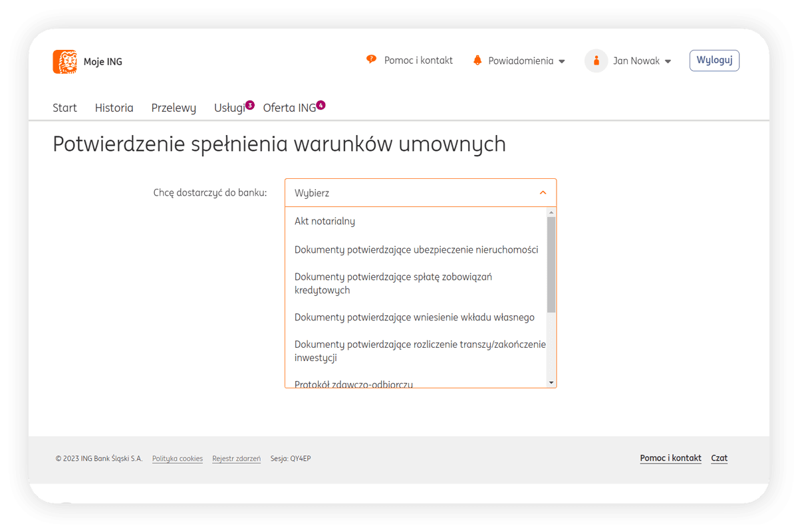This screenshot has height=532, width=798.
Task: Select Akt notarialny from the list
Action: [x=325, y=221]
